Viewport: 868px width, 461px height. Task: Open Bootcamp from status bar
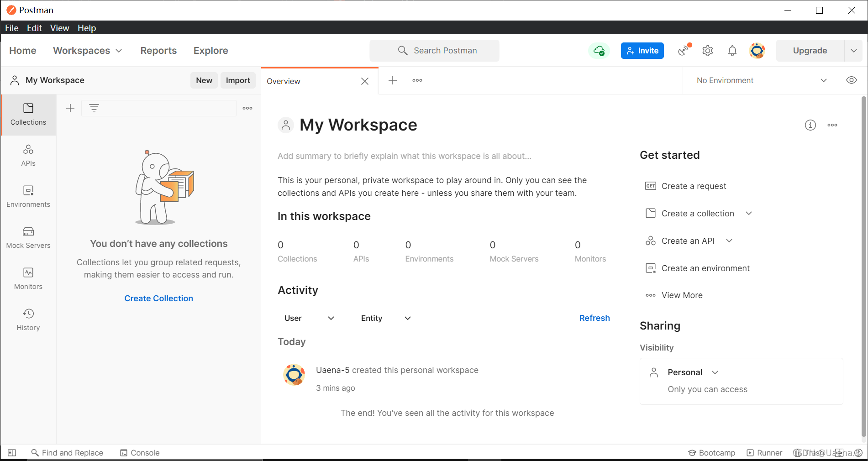(x=712, y=453)
